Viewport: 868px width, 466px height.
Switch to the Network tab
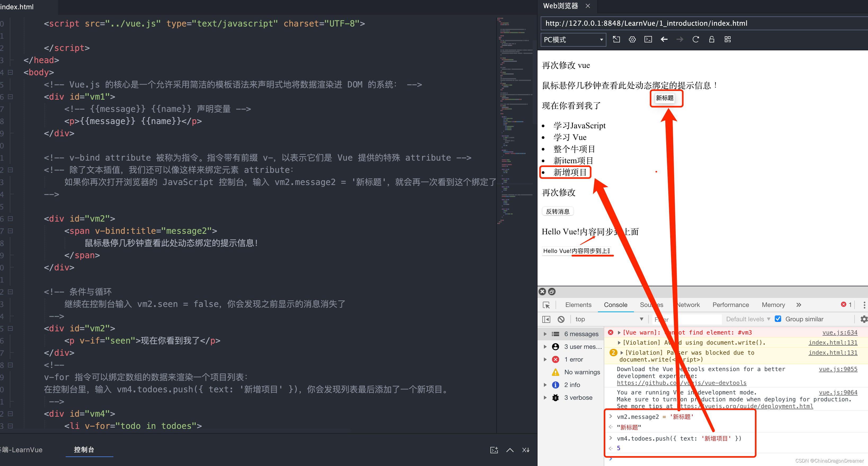688,305
